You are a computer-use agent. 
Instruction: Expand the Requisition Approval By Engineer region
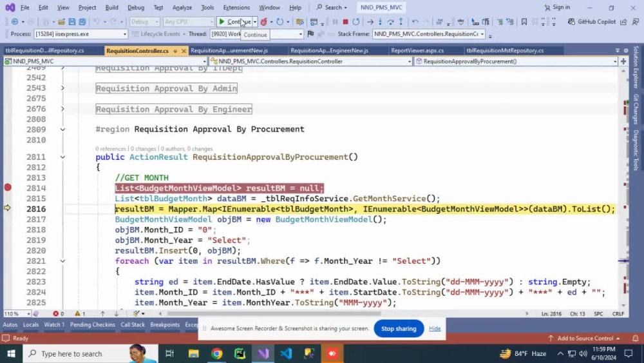[x=62, y=109]
